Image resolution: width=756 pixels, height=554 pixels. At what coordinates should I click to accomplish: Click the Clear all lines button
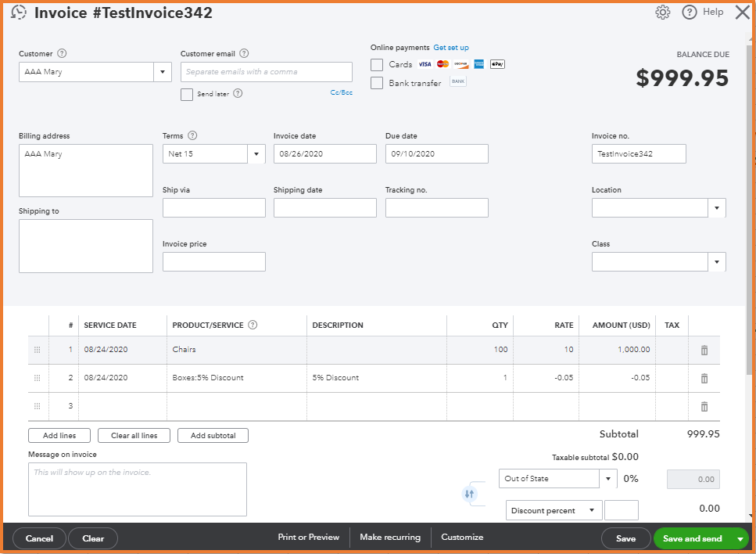coord(134,435)
